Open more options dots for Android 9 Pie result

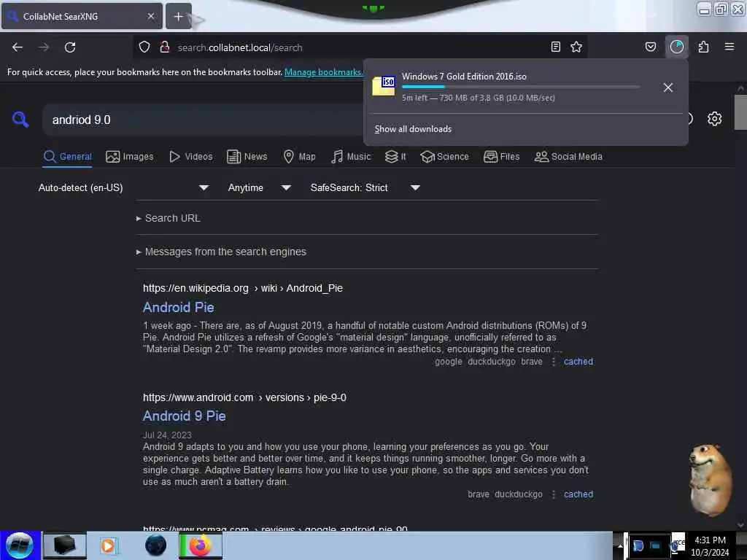tap(554, 495)
